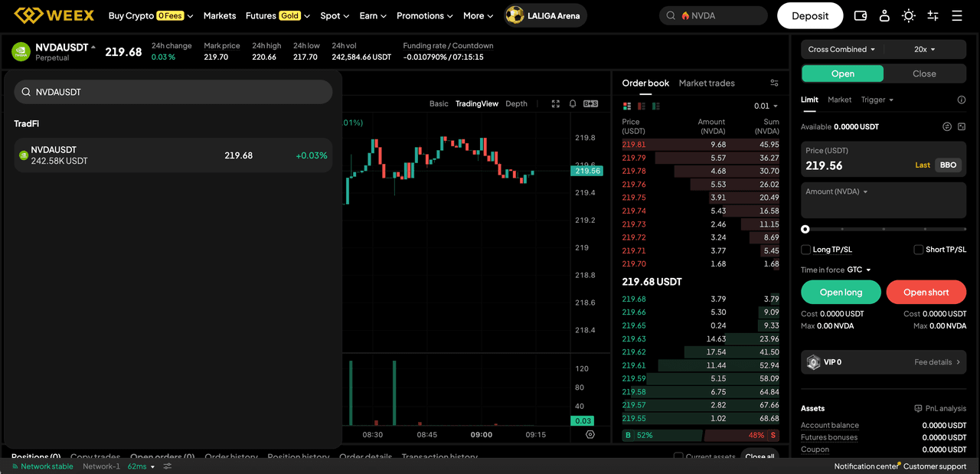980x474 pixels.
Task: Open the hamburger menu icon
Action: tap(957, 15)
